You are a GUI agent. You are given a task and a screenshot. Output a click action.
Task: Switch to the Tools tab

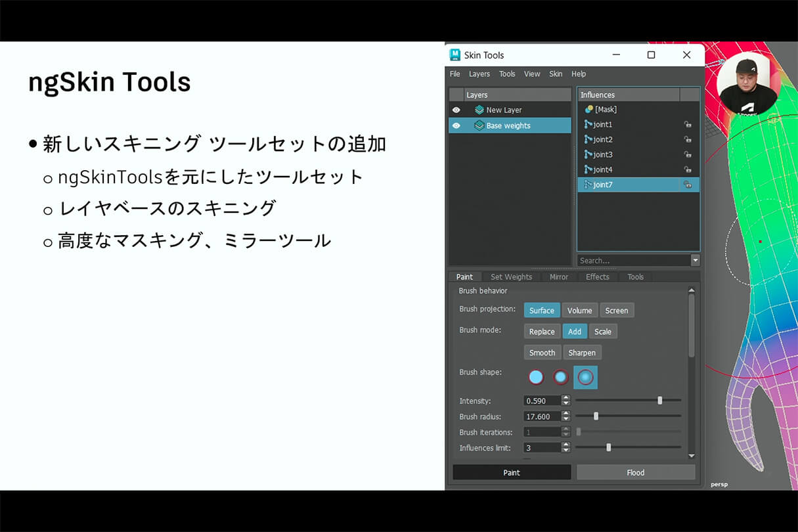[x=636, y=277]
